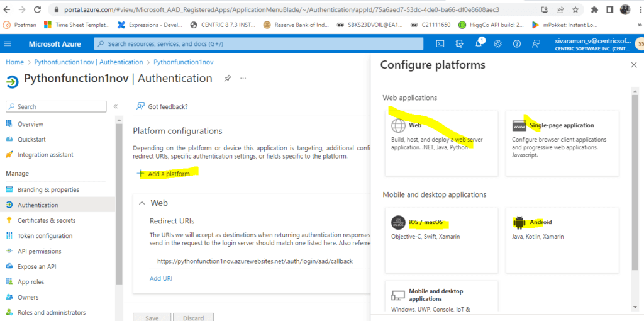644x321 pixels.
Task: Open the Azure portal hamburger menu
Action: (x=8, y=44)
